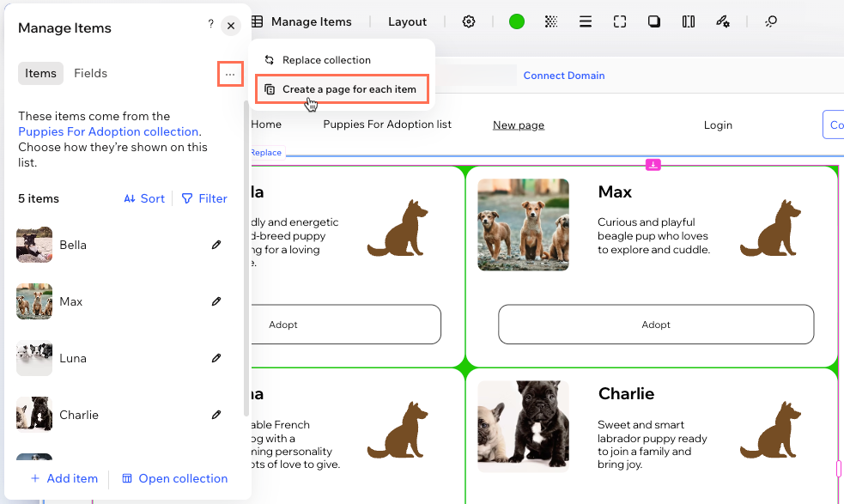844x504 pixels.
Task: Filter the items list
Action: click(x=204, y=198)
